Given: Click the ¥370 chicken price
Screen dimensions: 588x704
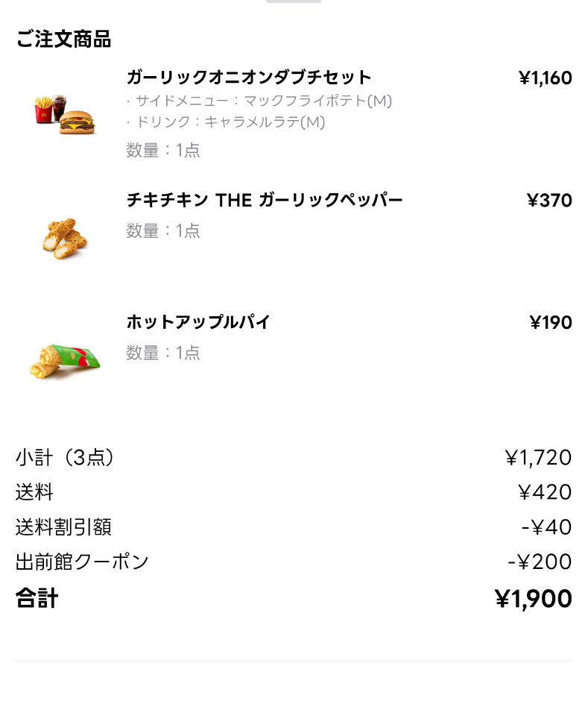Looking at the screenshot, I should tap(549, 201).
